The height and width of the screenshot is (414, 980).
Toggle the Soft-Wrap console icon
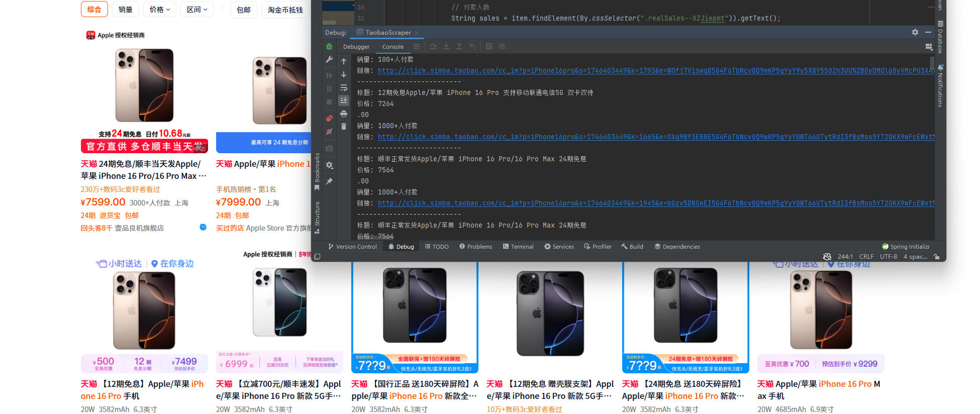click(344, 87)
